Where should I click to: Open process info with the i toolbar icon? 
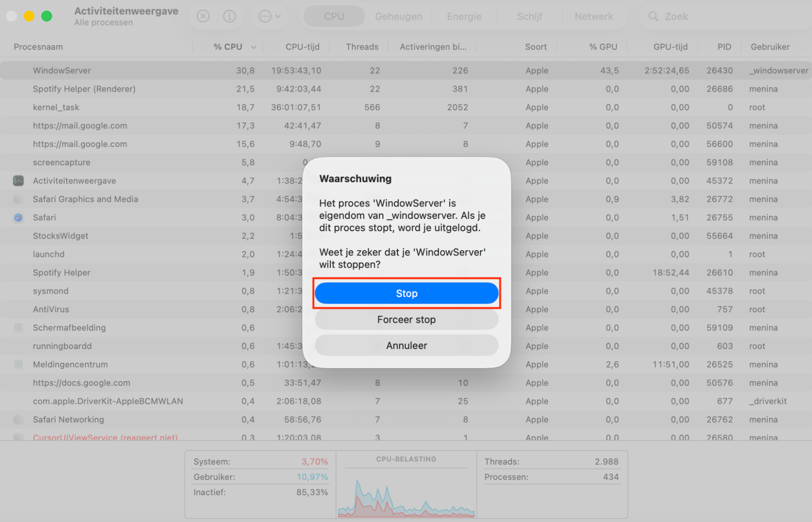[x=230, y=16]
